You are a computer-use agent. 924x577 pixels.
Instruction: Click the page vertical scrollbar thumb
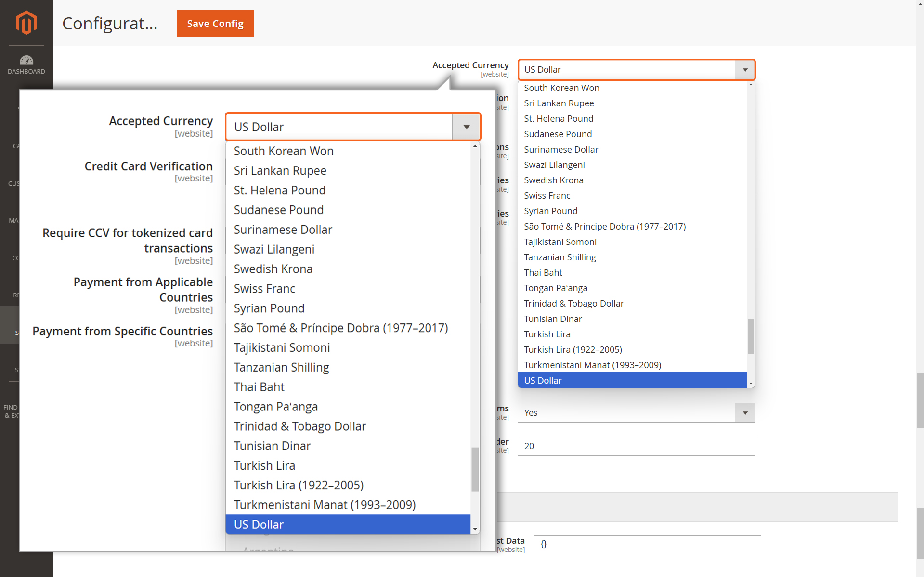920,400
